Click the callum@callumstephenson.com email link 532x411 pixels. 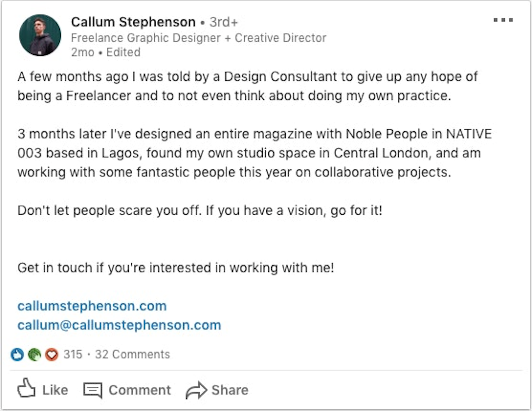(119, 325)
